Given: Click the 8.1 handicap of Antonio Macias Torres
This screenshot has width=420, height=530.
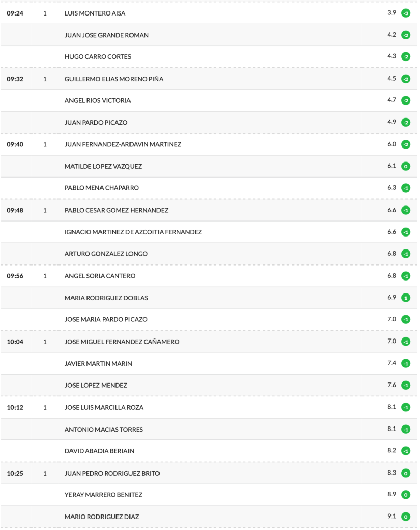Looking at the screenshot, I should (x=392, y=429).
